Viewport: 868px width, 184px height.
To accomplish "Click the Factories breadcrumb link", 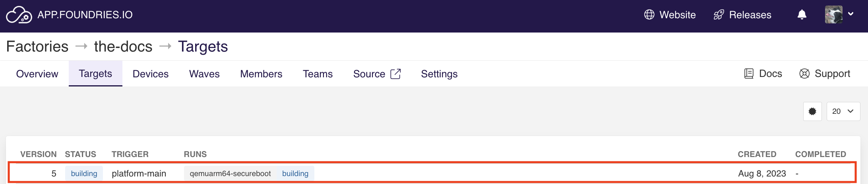I will [37, 46].
